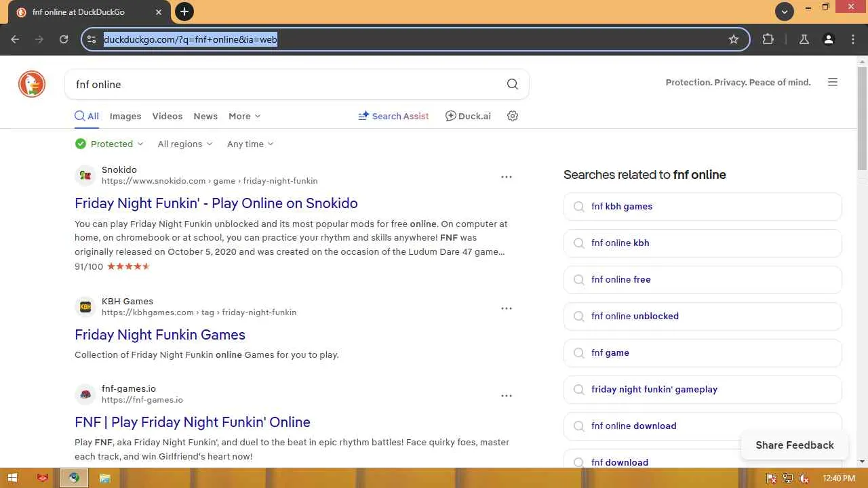Click the Share Feedback button

(x=795, y=445)
